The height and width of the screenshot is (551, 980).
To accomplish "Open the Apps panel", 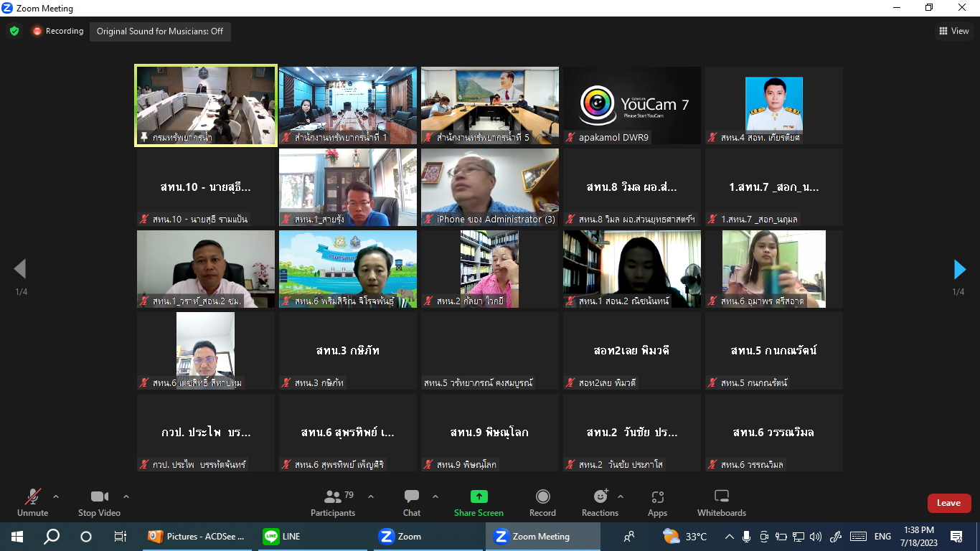I will 657,502.
